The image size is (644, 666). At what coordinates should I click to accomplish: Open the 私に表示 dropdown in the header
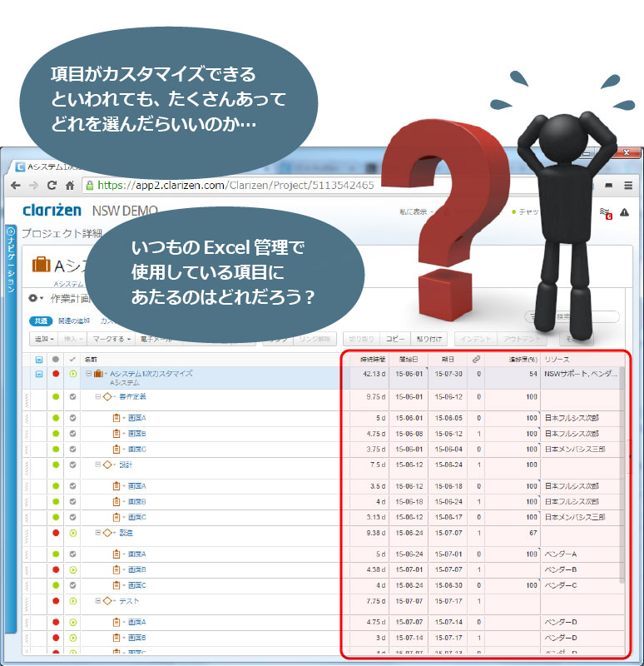click(x=416, y=211)
